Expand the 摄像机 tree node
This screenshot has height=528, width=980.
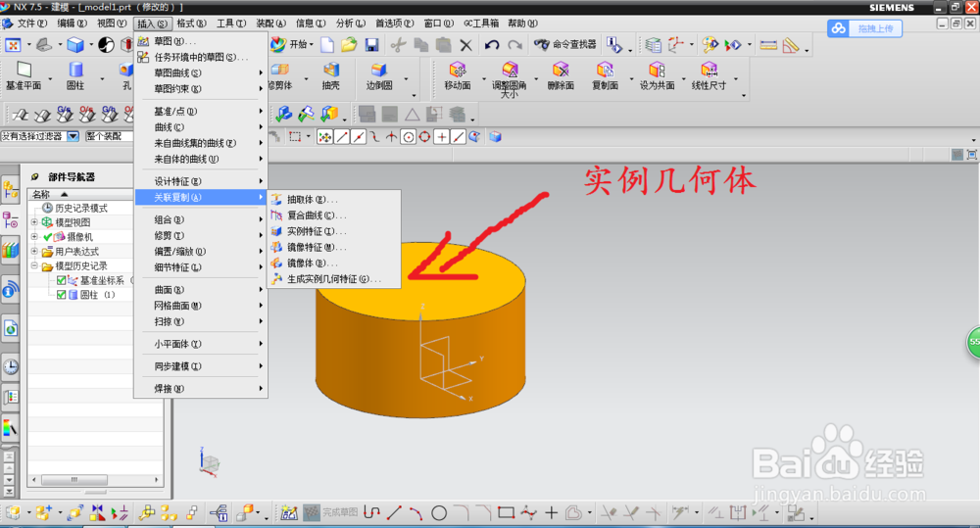(x=34, y=237)
